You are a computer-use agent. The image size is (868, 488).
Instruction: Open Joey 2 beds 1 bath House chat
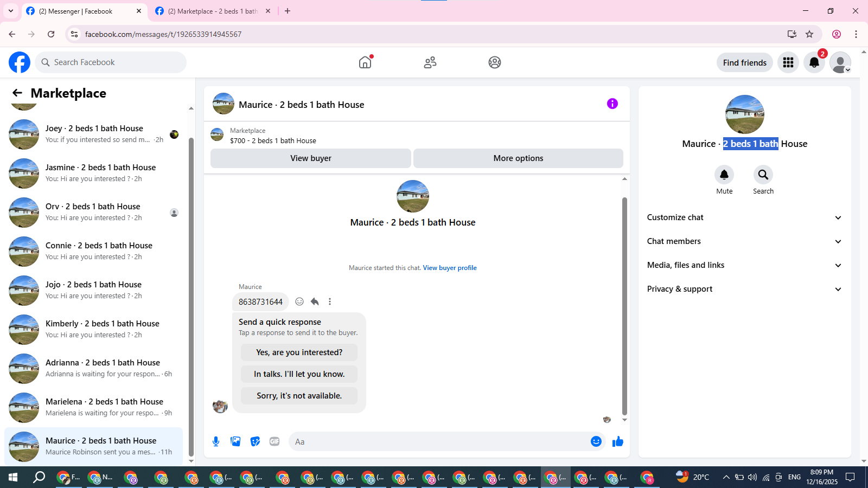pyautogui.click(x=93, y=134)
